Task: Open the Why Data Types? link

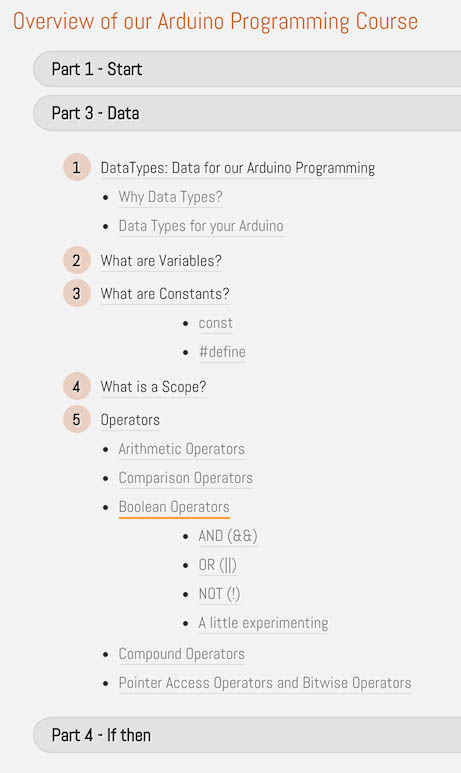Action: [x=171, y=197]
